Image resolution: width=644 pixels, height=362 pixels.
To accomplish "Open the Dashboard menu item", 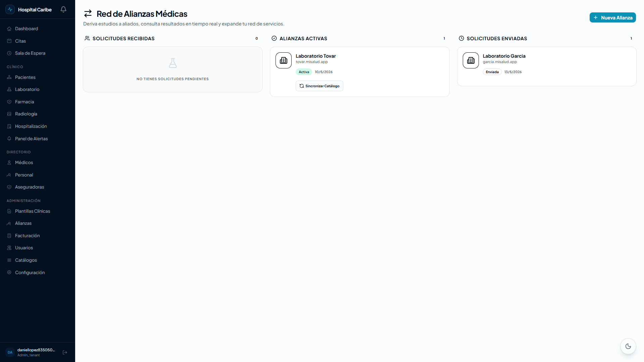I will point(38,29).
